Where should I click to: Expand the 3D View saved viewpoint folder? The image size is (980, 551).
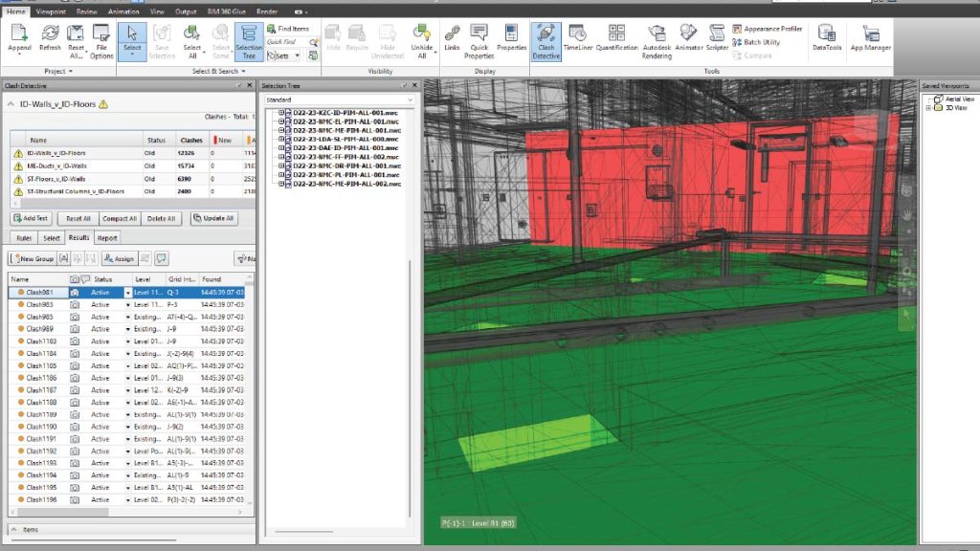[x=929, y=108]
